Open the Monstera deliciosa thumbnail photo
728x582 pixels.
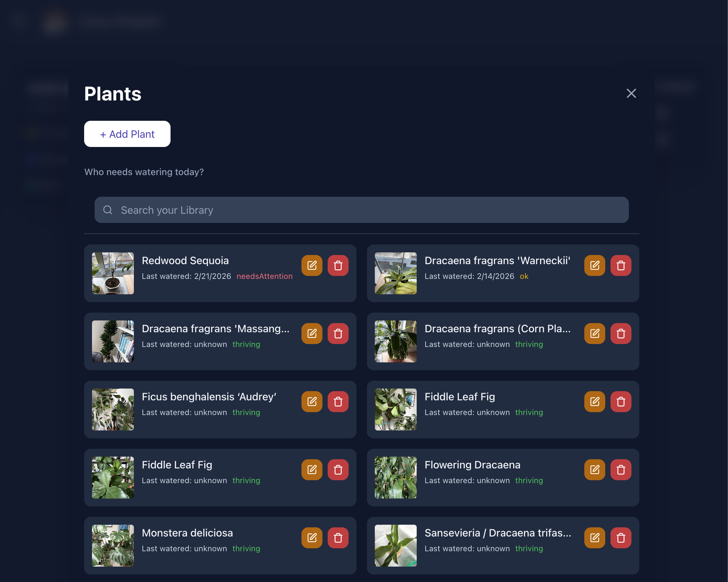click(113, 545)
